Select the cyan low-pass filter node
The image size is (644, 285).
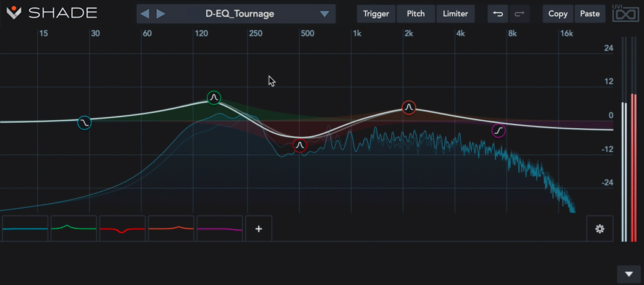[84, 123]
